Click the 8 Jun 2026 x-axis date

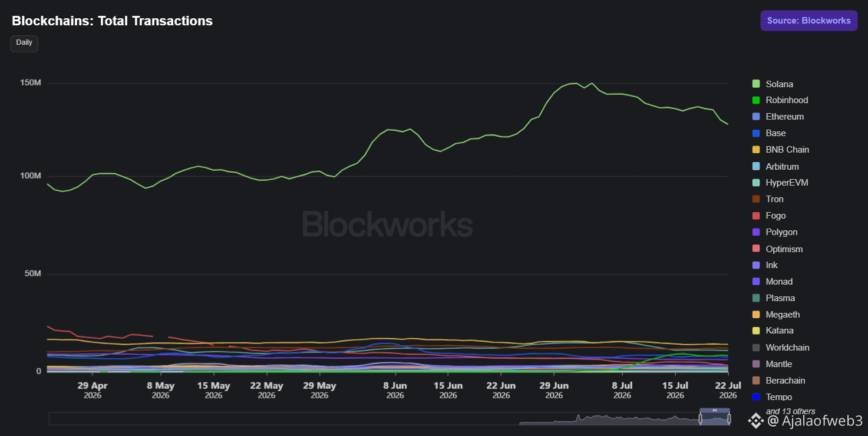click(395, 391)
